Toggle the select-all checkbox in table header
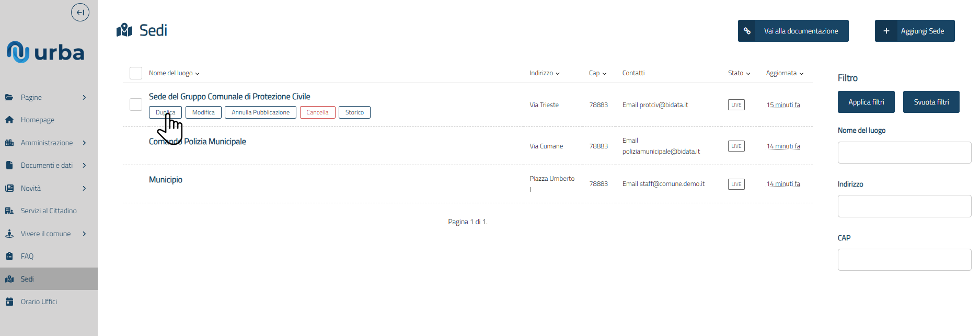Screen dimensions: 980x336 click(136, 73)
